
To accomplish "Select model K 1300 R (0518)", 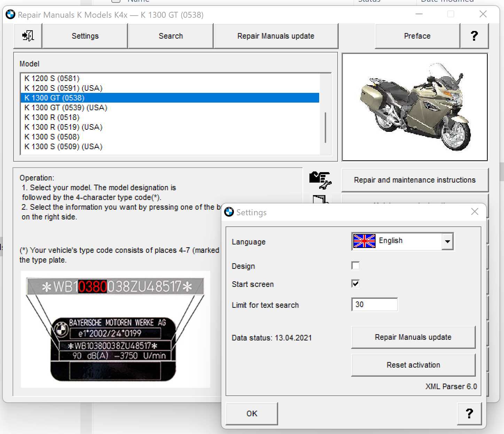I will 170,117.
